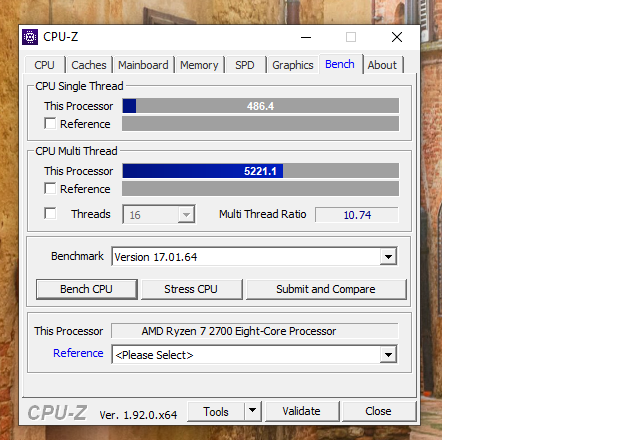This screenshot has width=642, height=440.
Task: Open the Tools dropdown arrow
Action: coord(253,411)
